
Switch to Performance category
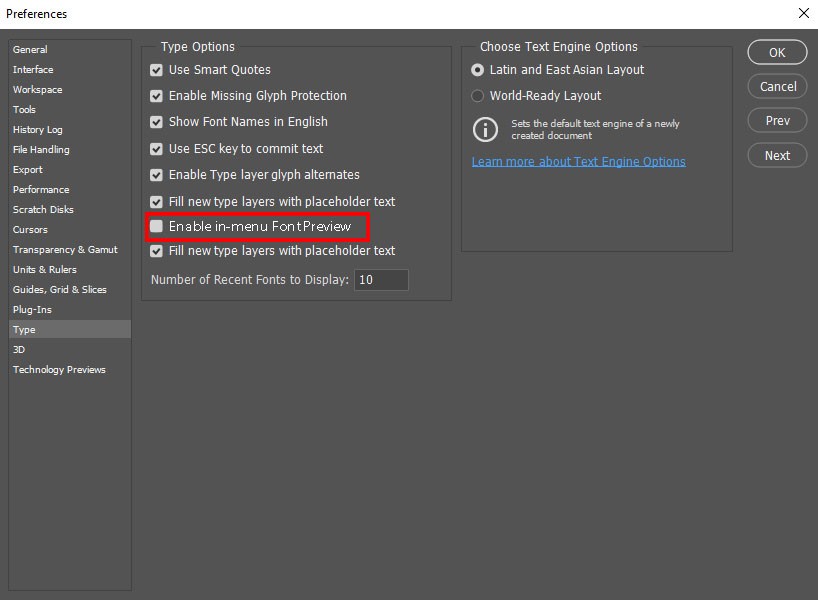click(x=69, y=189)
